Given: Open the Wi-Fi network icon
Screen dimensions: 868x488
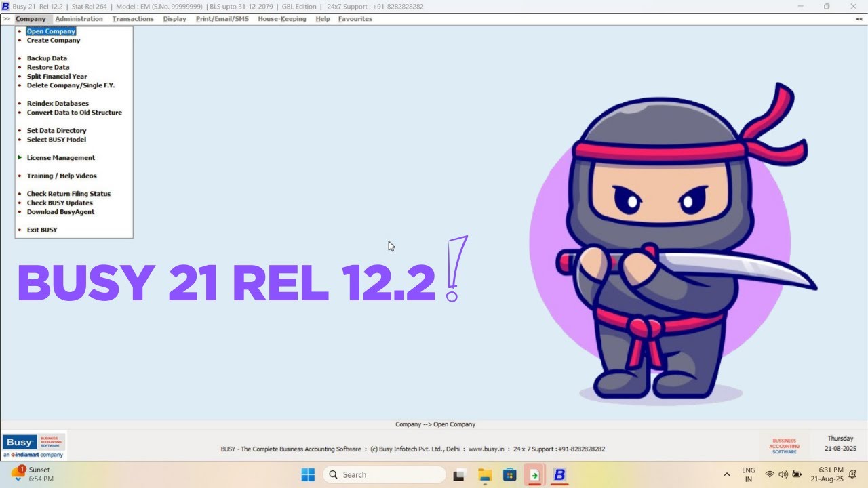Looking at the screenshot, I should click(770, 474).
